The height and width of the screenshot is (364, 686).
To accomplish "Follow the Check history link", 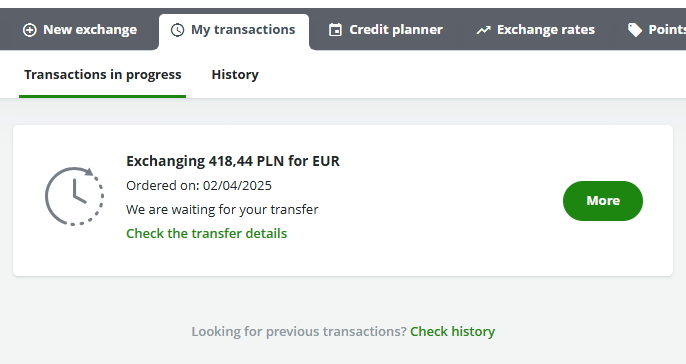I will tap(452, 332).
